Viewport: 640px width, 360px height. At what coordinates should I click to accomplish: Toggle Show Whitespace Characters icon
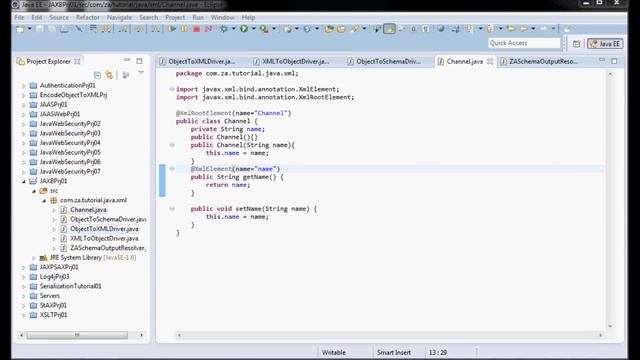[x=425, y=29]
